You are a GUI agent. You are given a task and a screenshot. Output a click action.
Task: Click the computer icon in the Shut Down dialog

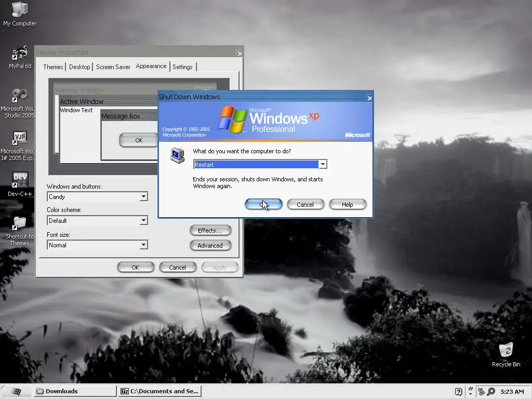tap(178, 155)
